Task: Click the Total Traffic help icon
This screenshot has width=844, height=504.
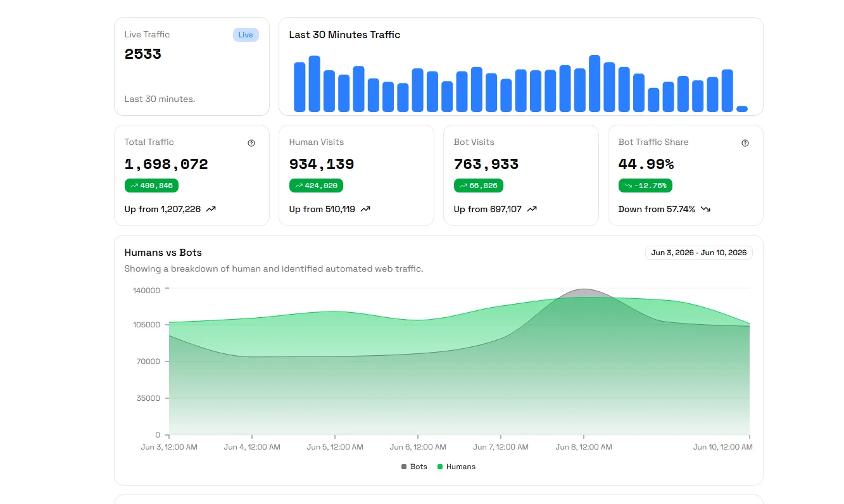Action: coord(251,143)
